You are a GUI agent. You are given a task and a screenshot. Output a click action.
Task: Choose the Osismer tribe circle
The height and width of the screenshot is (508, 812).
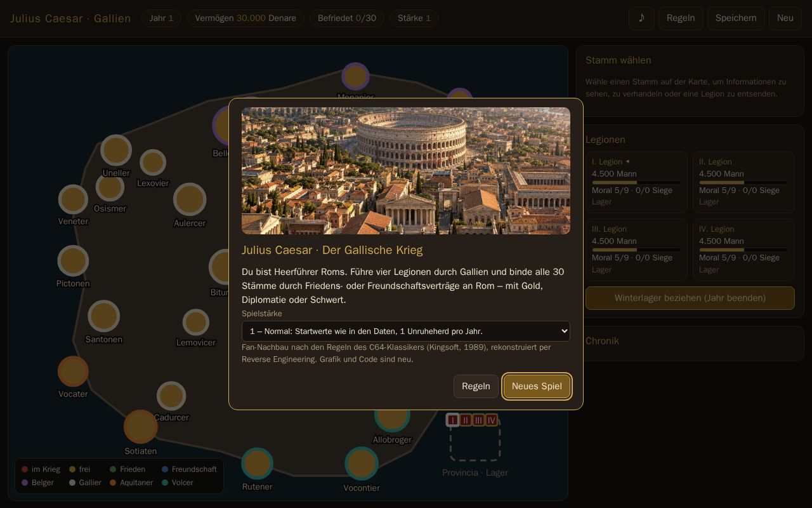point(110,187)
